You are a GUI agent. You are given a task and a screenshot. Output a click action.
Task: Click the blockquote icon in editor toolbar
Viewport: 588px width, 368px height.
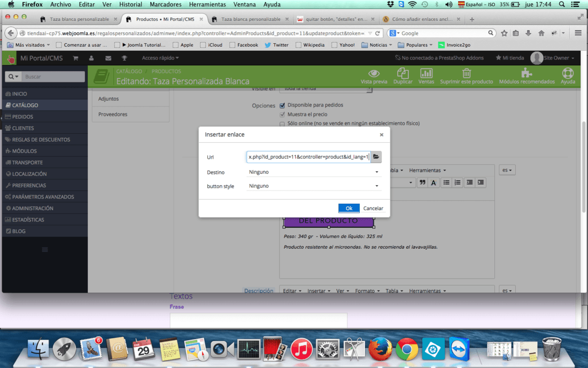pos(422,182)
